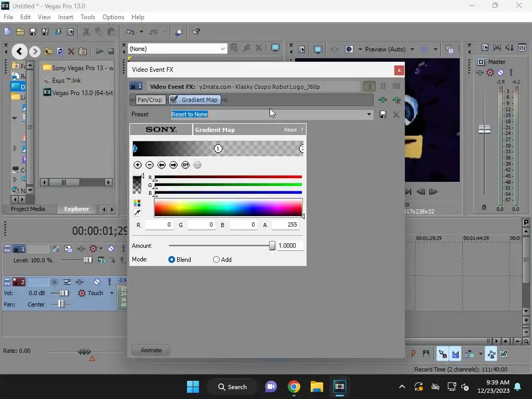Click Master bus FX gear icon

point(490,72)
